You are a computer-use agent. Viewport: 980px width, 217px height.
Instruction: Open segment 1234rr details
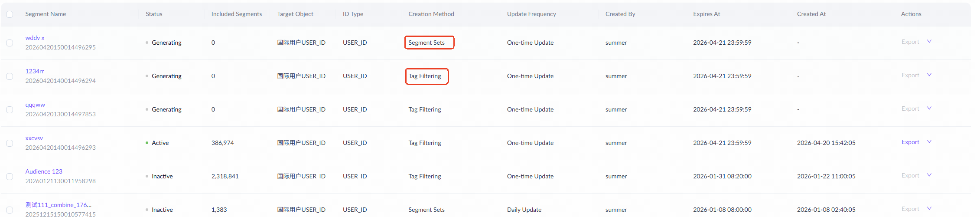coord(34,71)
